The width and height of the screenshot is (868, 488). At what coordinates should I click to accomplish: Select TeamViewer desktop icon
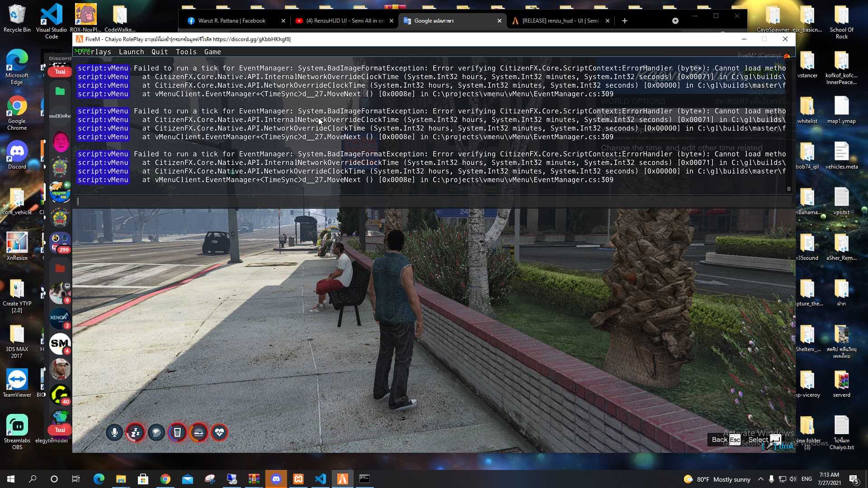(x=17, y=383)
